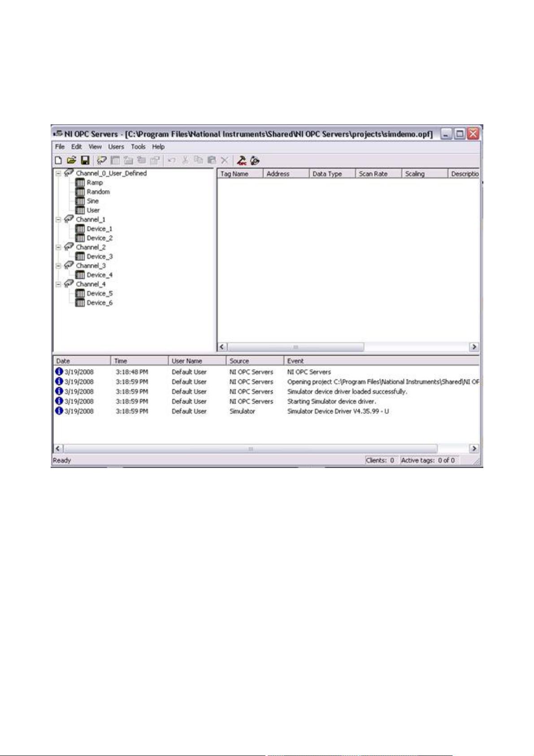Click the tag list left scroll arrow
The height and width of the screenshot is (756, 534).
(x=223, y=347)
